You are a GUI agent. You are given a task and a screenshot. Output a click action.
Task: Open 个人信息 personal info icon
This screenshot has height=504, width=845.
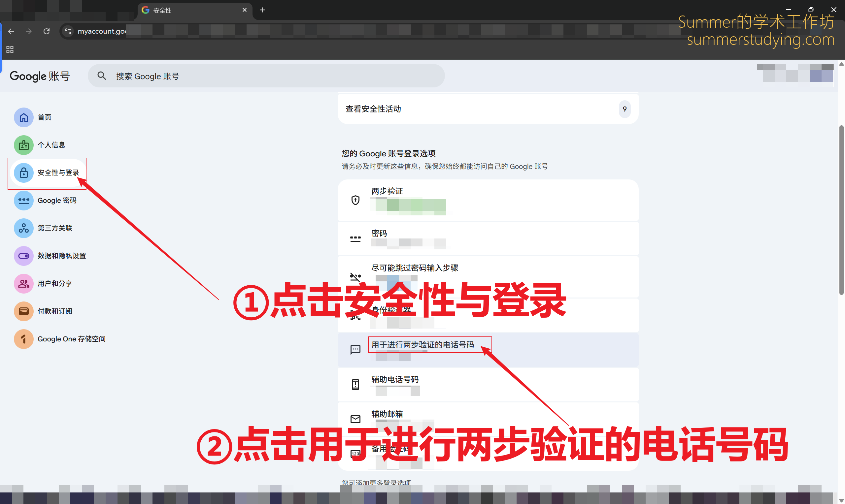click(x=23, y=145)
